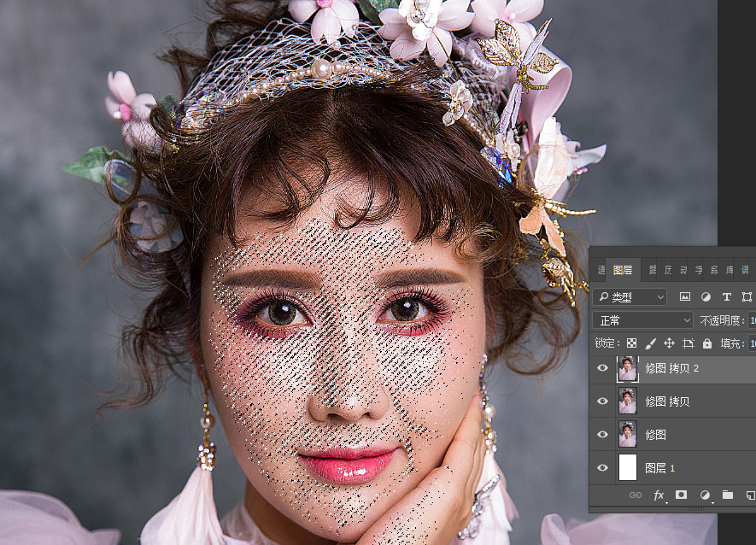Filter layers by pixel image icon
Viewport: 756px width, 545px height.
684,297
